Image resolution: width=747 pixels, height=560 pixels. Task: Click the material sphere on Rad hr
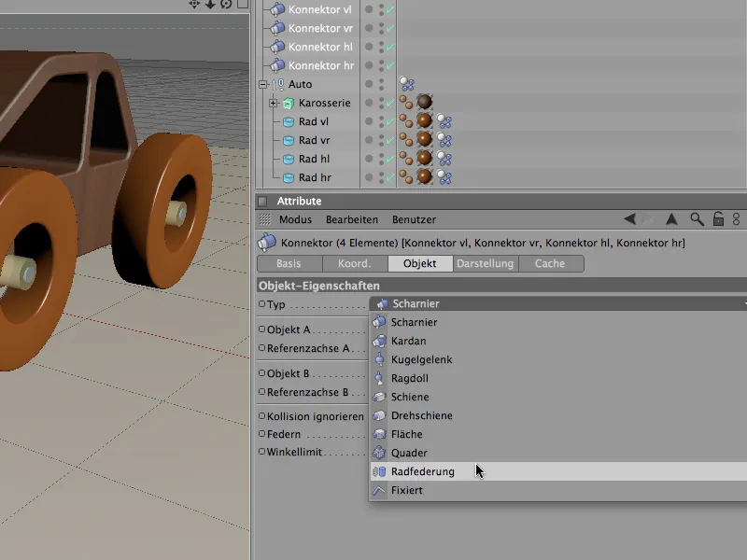[424, 177]
